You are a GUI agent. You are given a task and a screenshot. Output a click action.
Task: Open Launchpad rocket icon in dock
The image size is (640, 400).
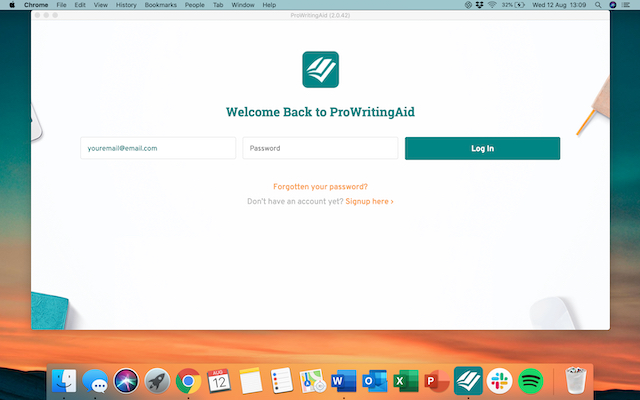tap(157, 381)
